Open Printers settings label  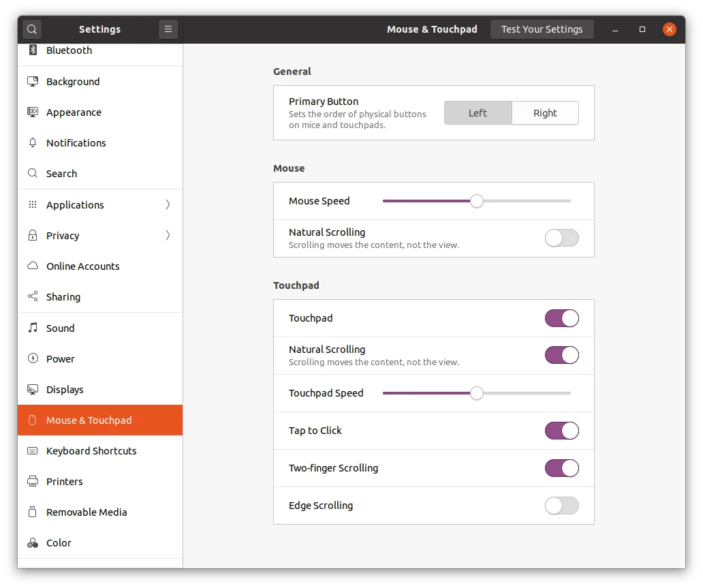click(x=65, y=481)
